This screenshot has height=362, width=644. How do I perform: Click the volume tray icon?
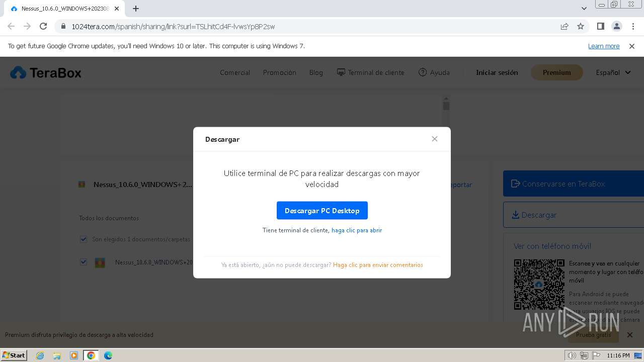[x=572, y=355]
